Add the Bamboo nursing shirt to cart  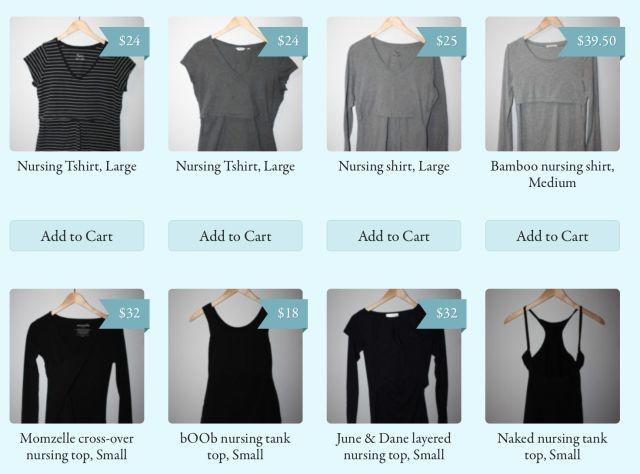[553, 236]
